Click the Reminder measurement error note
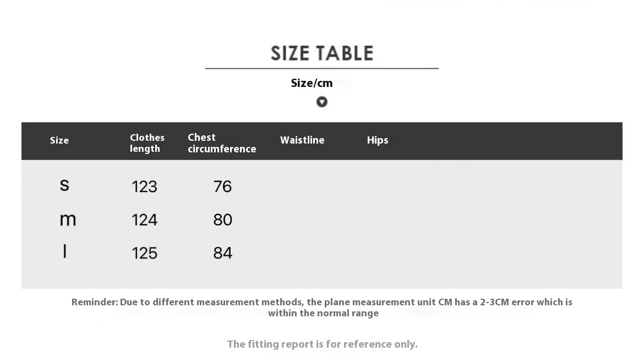This screenshot has width=644, height=357. (x=322, y=307)
